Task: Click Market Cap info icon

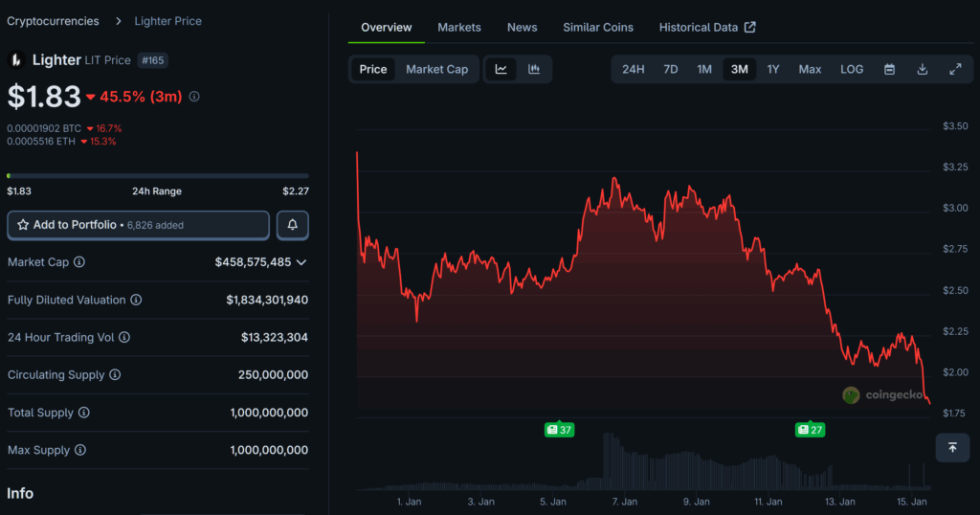Action: pyautogui.click(x=79, y=262)
